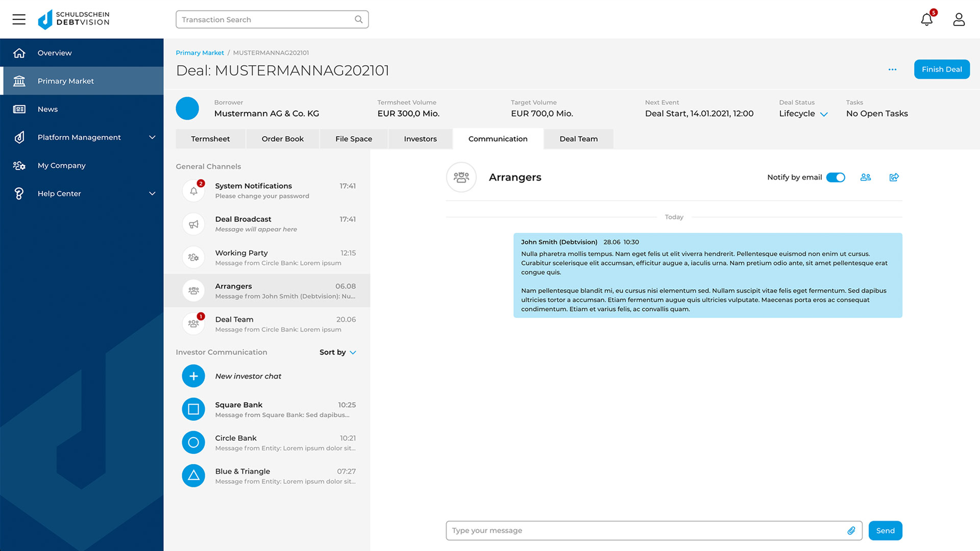980x551 pixels.
Task: Click the Finish Deal button
Action: (941, 69)
